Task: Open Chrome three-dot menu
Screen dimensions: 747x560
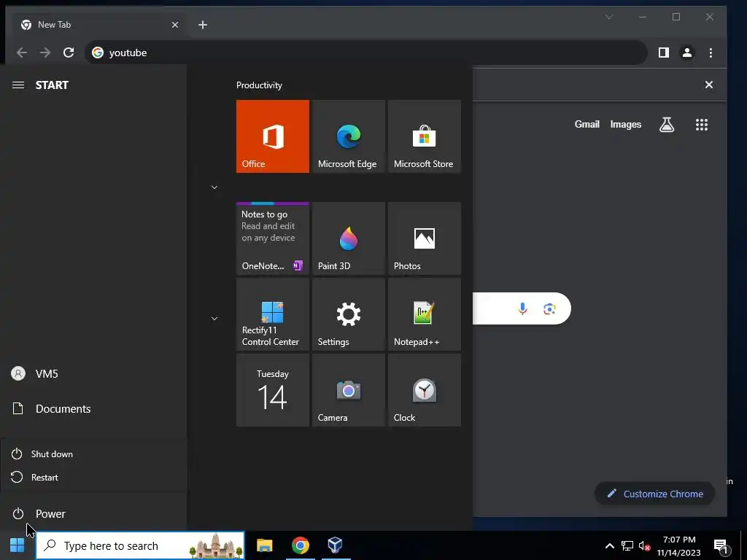Action: pos(711,52)
